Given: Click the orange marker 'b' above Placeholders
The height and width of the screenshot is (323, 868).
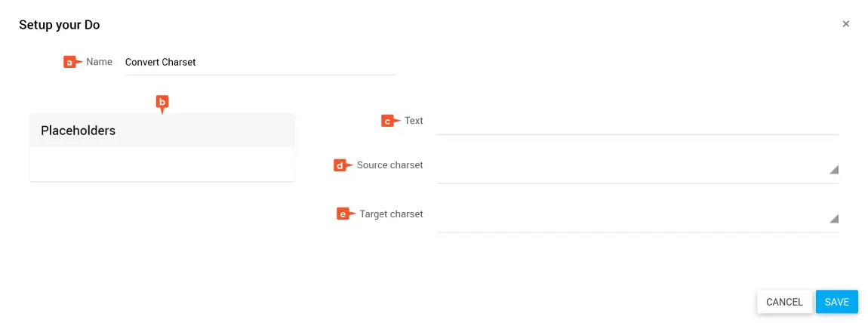Looking at the screenshot, I should click(x=162, y=102).
